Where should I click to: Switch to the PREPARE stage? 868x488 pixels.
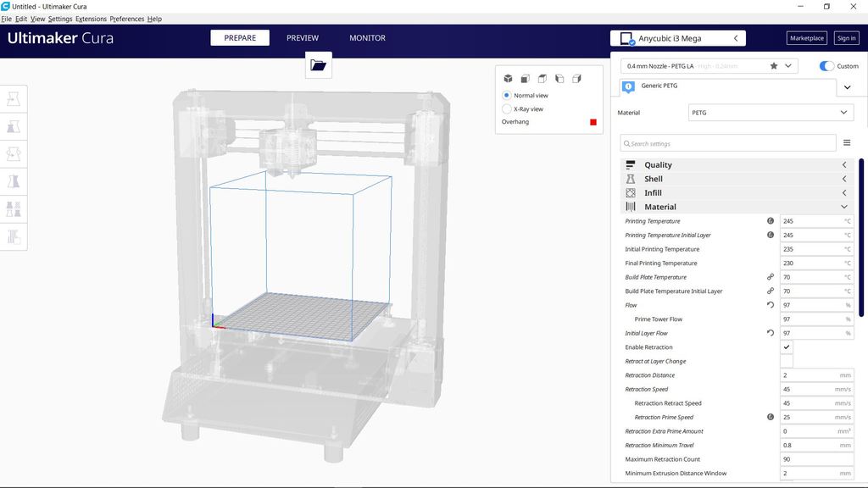[x=240, y=37]
